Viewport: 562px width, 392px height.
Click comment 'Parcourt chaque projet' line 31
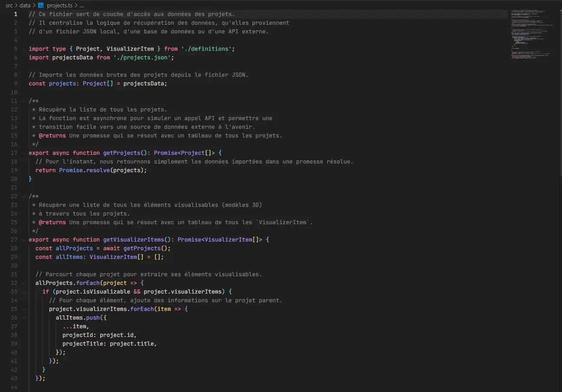coord(149,274)
